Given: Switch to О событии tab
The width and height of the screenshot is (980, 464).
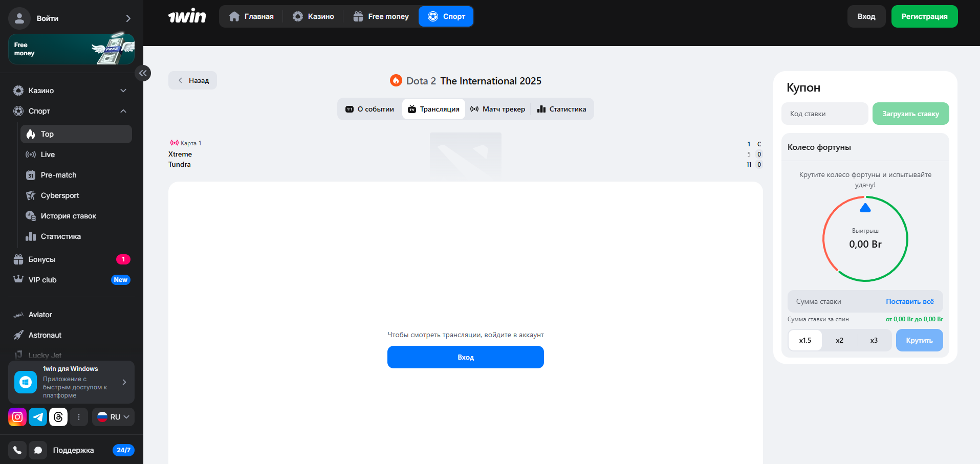Looking at the screenshot, I should click(x=370, y=109).
